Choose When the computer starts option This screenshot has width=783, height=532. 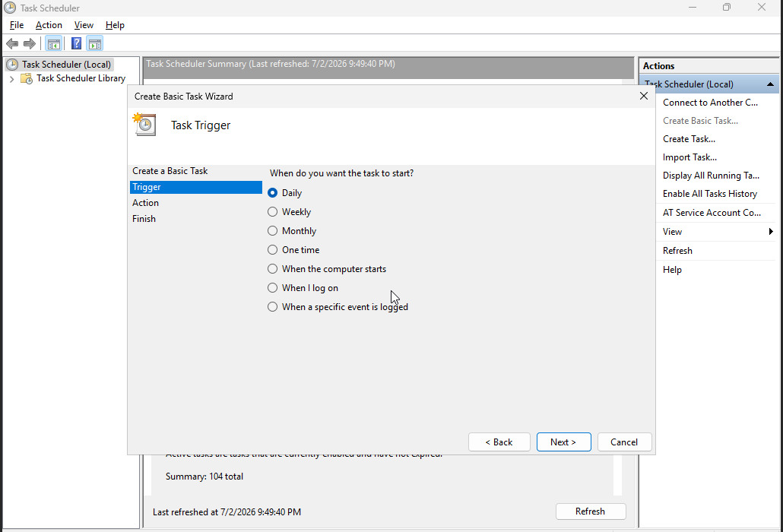pos(327,269)
